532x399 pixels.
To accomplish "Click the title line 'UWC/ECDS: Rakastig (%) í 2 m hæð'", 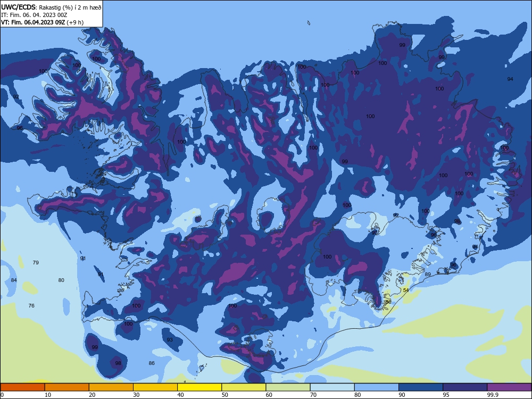I will (51, 7).
